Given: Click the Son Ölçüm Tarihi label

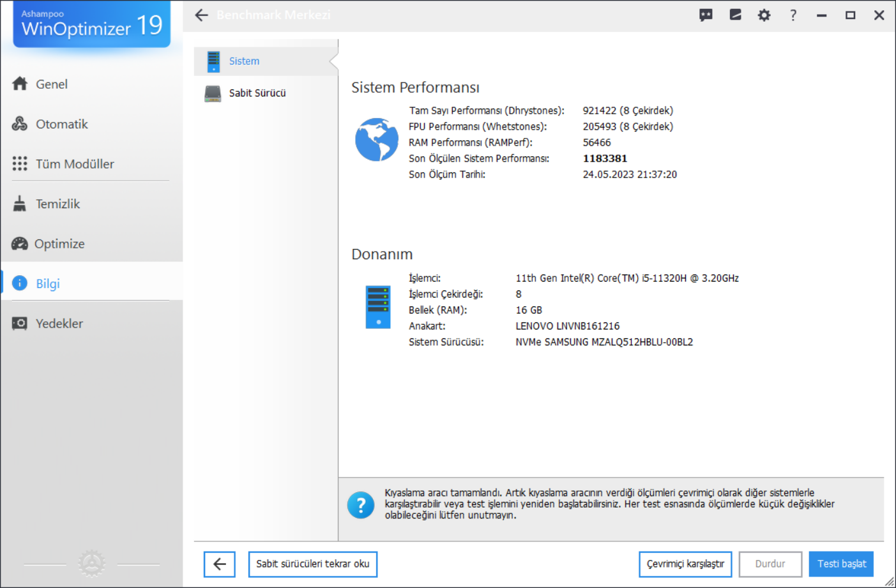Looking at the screenshot, I should (x=447, y=175).
